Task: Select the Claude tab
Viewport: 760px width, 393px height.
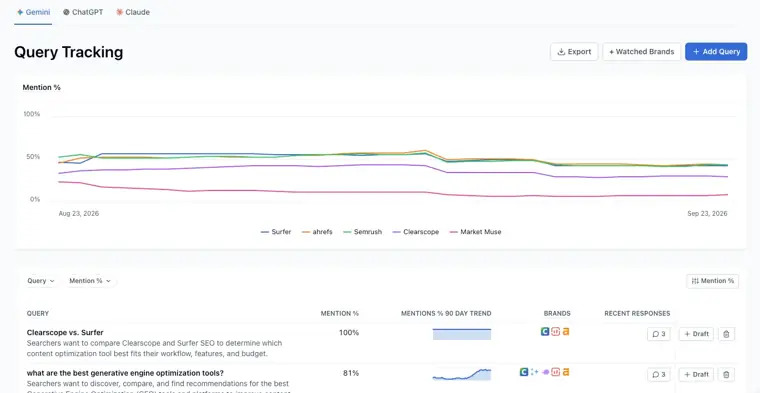Action: 133,12
